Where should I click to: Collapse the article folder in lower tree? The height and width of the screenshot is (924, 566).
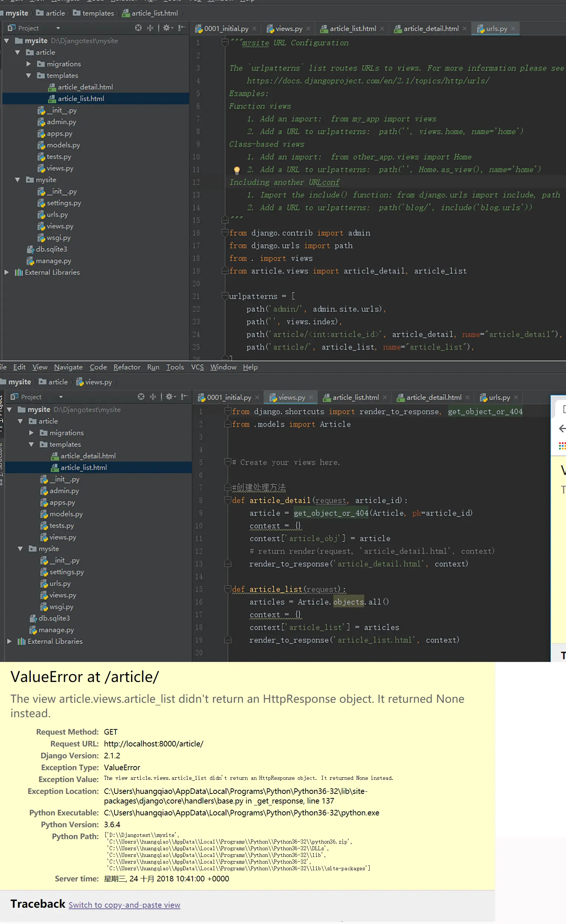coord(20,421)
